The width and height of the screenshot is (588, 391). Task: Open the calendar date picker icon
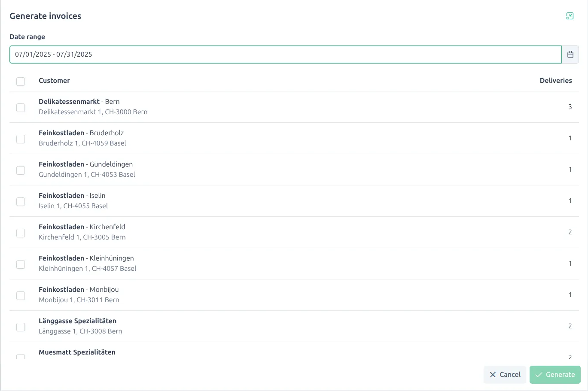click(570, 54)
